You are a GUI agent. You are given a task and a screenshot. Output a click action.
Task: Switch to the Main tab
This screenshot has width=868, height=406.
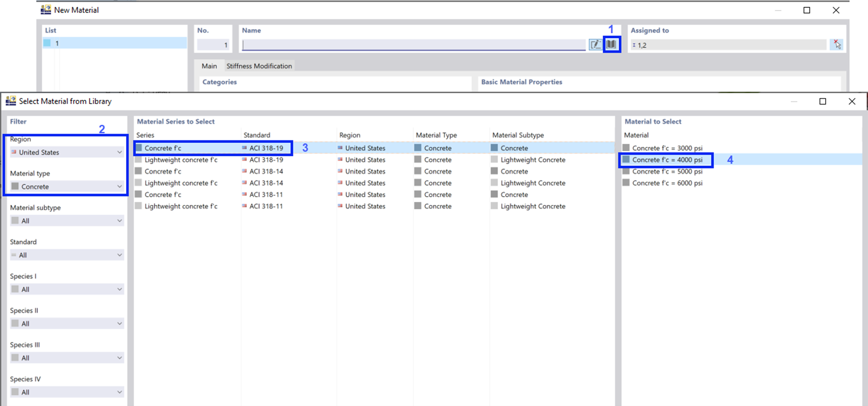tap(209, 66)
